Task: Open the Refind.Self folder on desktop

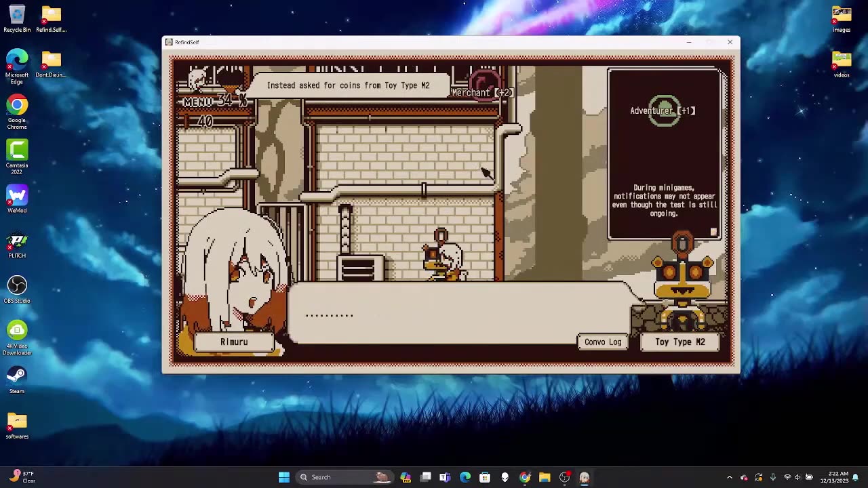Action: coord(51,19)
